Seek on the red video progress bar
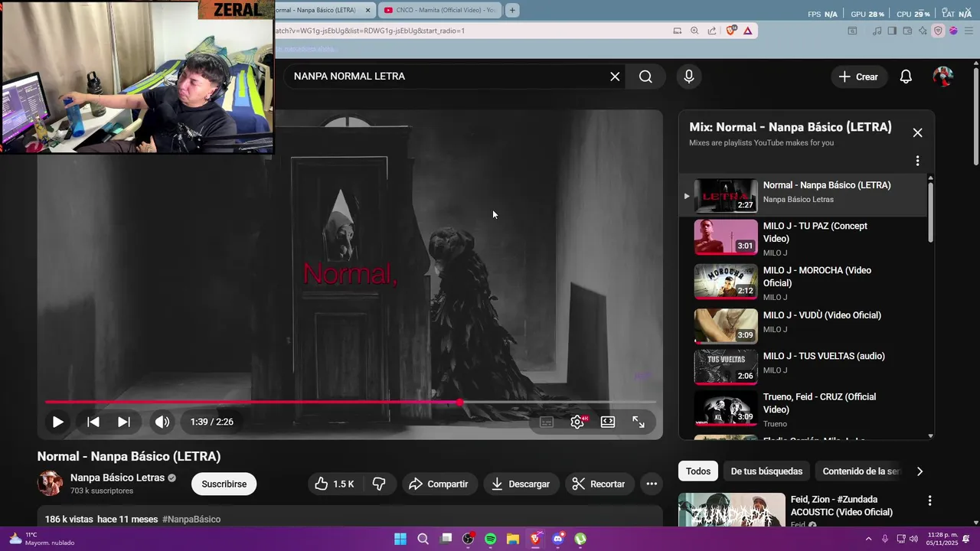This screenshot has width=980, height=551. coord(351,402)
